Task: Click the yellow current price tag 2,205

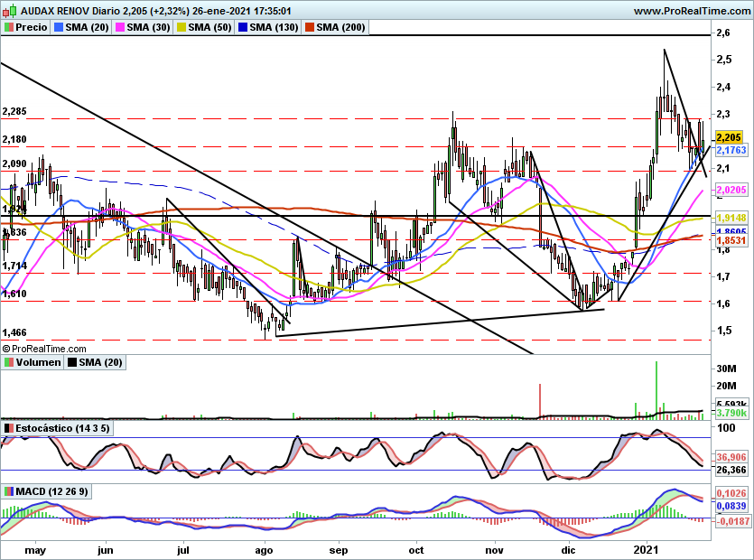Action: (x=729, y=137)
